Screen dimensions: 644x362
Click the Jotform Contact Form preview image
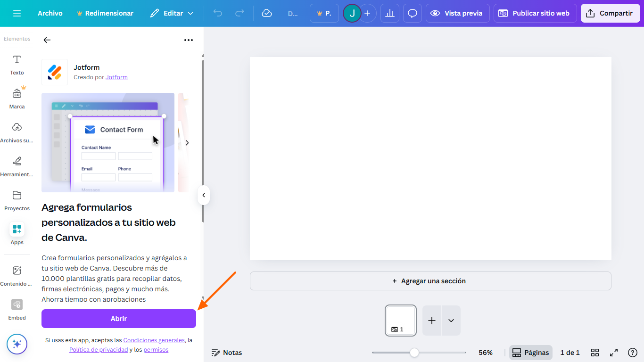(108, 142)
